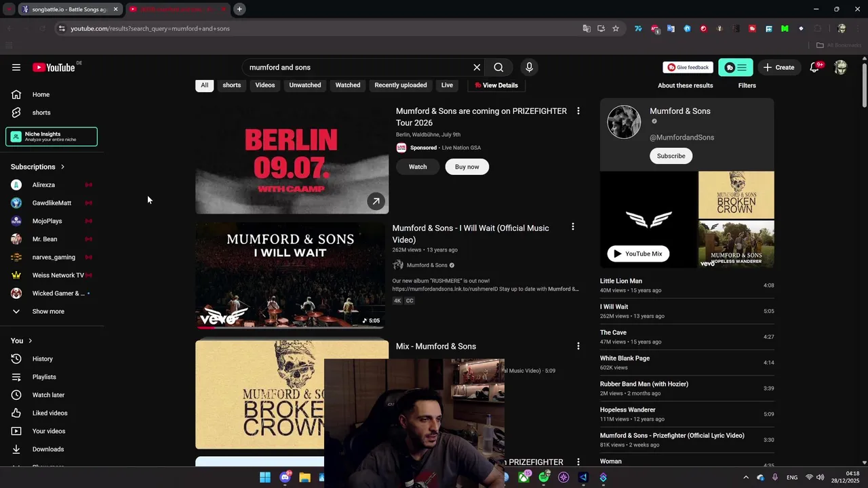The image size is (868, 488).
Task: Select the shorts filter chip
Action: (232, 85)
